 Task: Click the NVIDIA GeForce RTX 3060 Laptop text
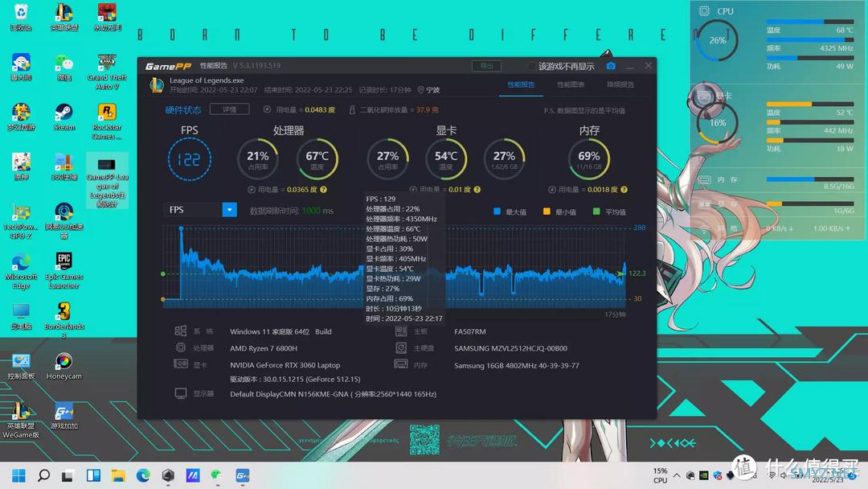click(x=285, y=365)
